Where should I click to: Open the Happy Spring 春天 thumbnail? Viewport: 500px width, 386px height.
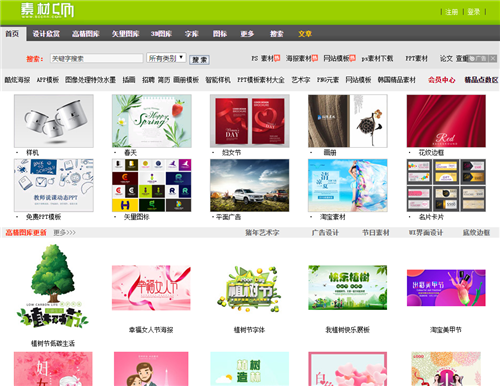[x=152, y=121]
